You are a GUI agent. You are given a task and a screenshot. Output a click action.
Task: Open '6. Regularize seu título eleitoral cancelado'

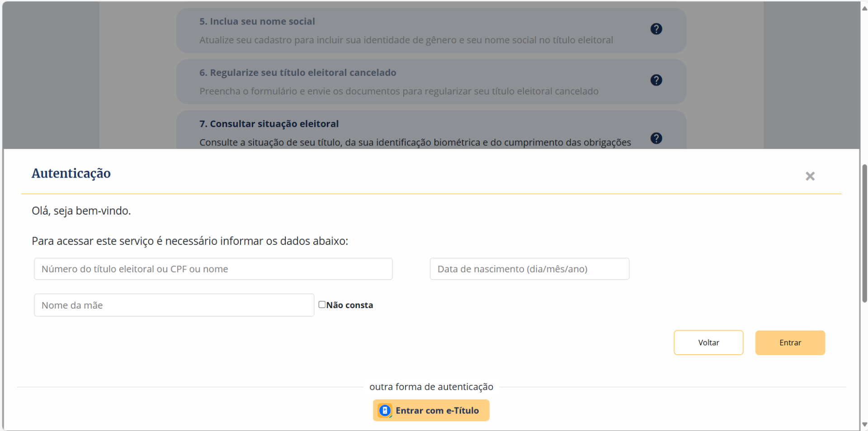click(x=297, y=73)
